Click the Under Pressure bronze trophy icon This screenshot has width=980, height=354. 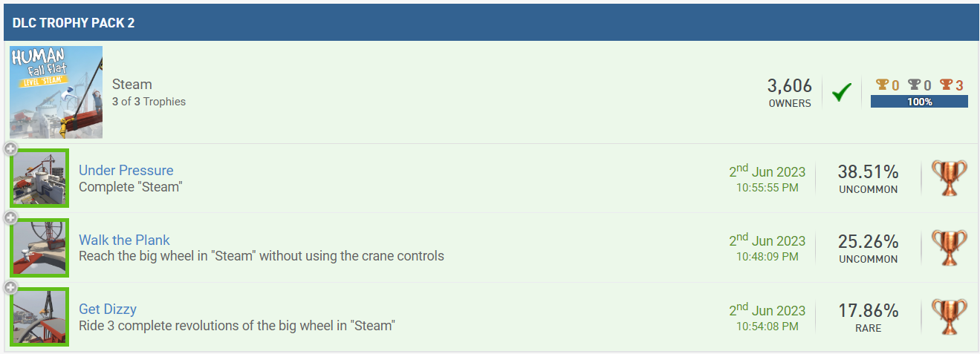click(x=950, y=178)
